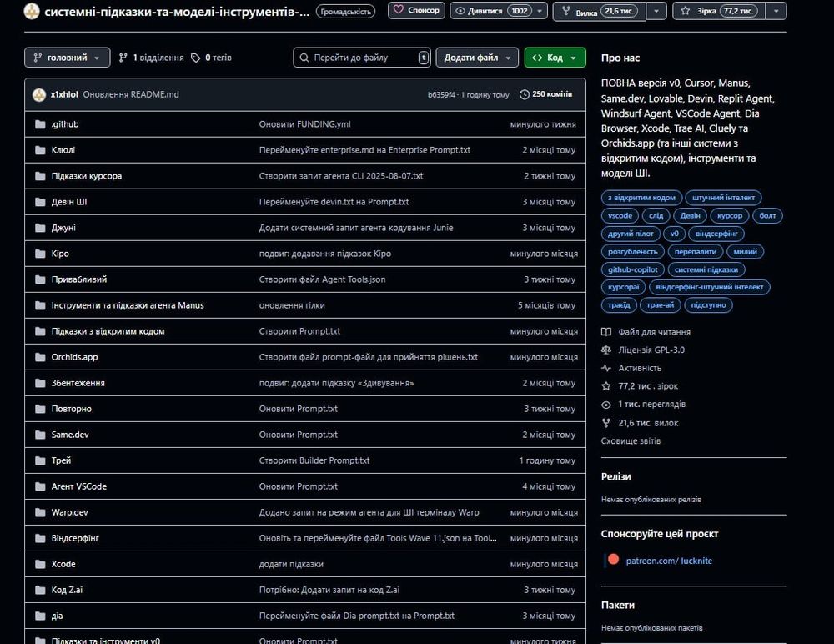Image resolution: width=834 pixels, height=644 pixels.
Task: Click the book icon beside Файл для читання
Action: [605, 331]
